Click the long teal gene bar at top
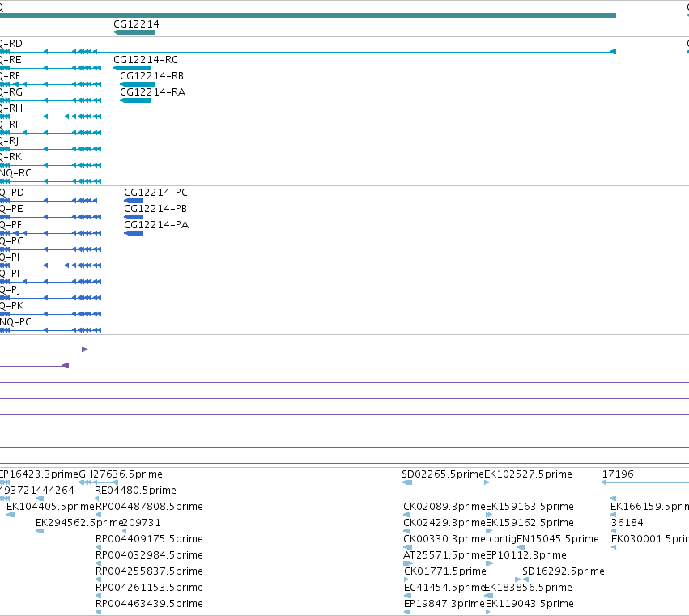The height and width of the screenshot is (616, 689). click(x=308, y=15)
